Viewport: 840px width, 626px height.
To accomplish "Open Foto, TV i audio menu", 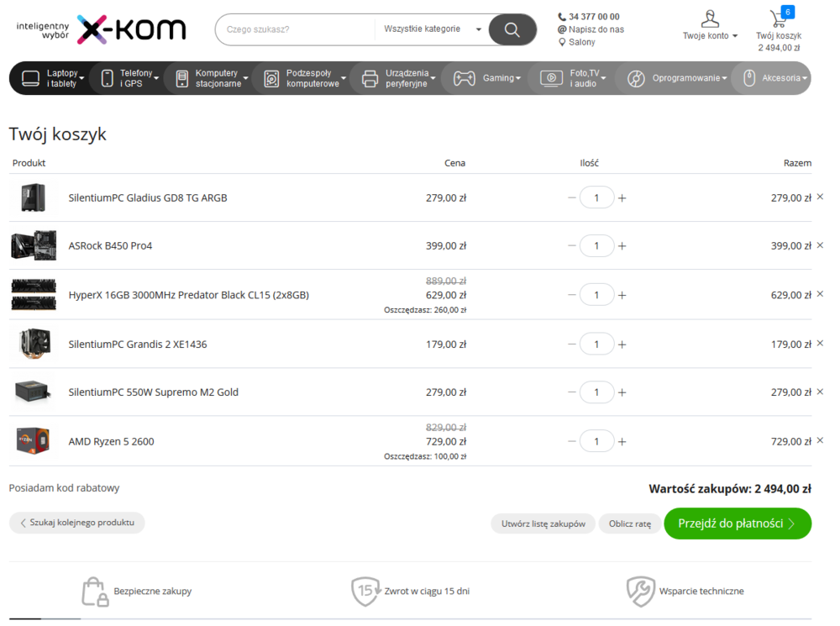I will pyautogui.click(x=573, y=78).
